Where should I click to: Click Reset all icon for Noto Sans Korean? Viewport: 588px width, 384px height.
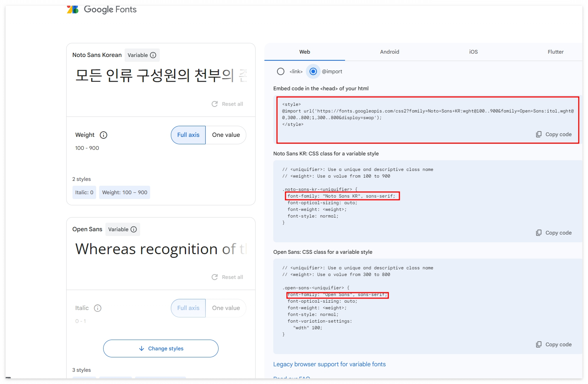(214, 104)
